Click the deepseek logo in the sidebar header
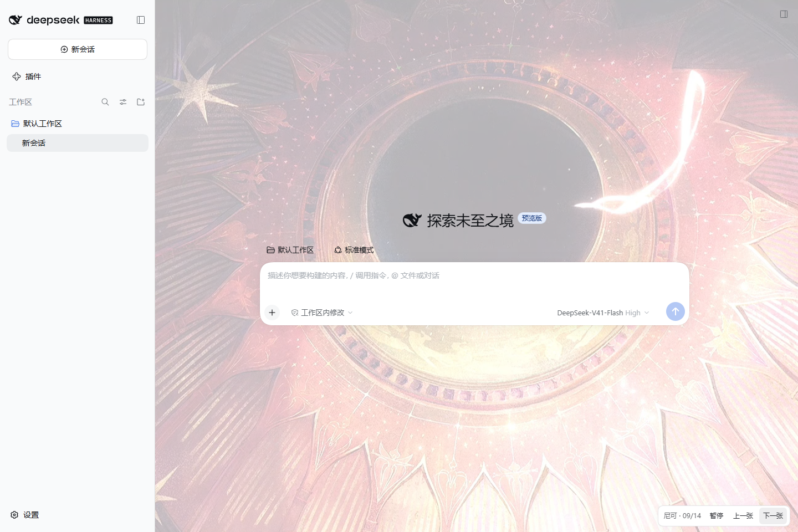This screenshot has height=532, width=798. 44,20
